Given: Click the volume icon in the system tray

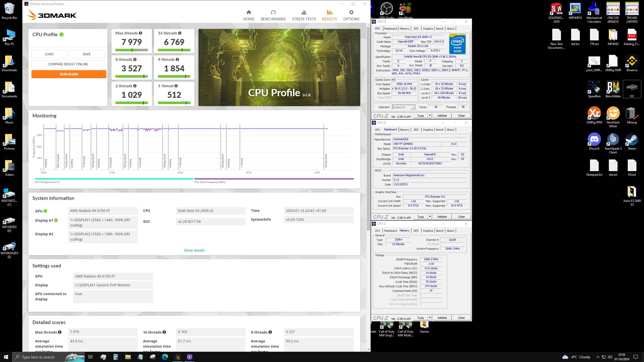Looking at the screenshot, I should pyautogui.click(x=610, y=357).
